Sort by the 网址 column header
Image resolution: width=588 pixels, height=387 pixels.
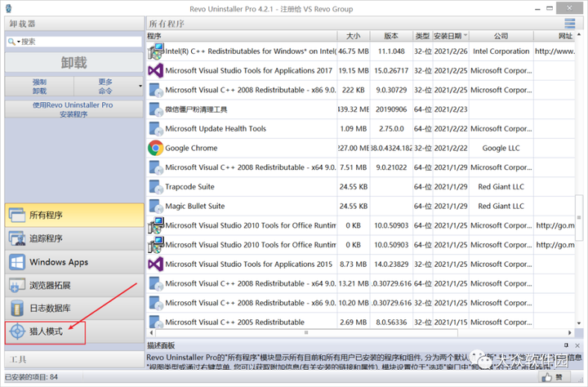tap(555, 36)
